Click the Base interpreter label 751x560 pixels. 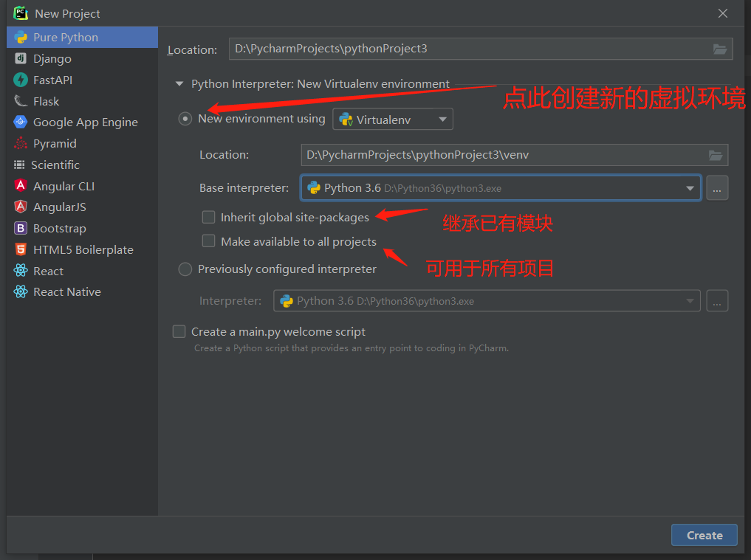click(x=244, y=188)
